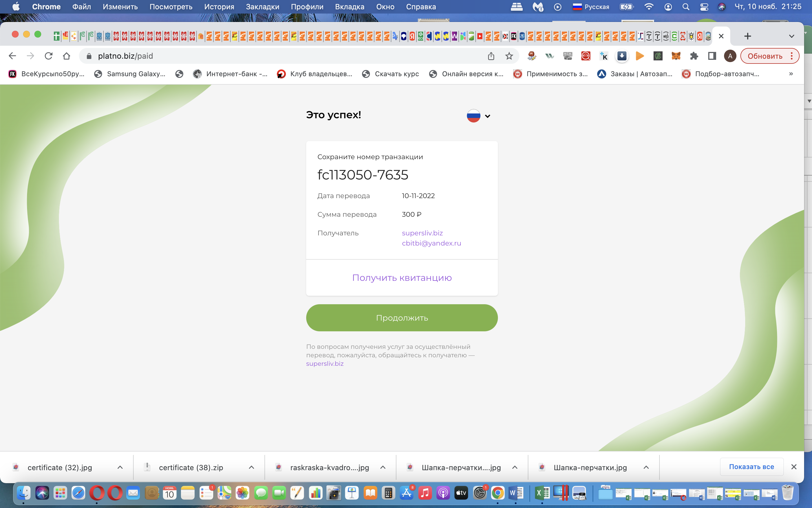Open a new browser tab
This screenshot has width=812, height=508.
(x=748, y=36)
